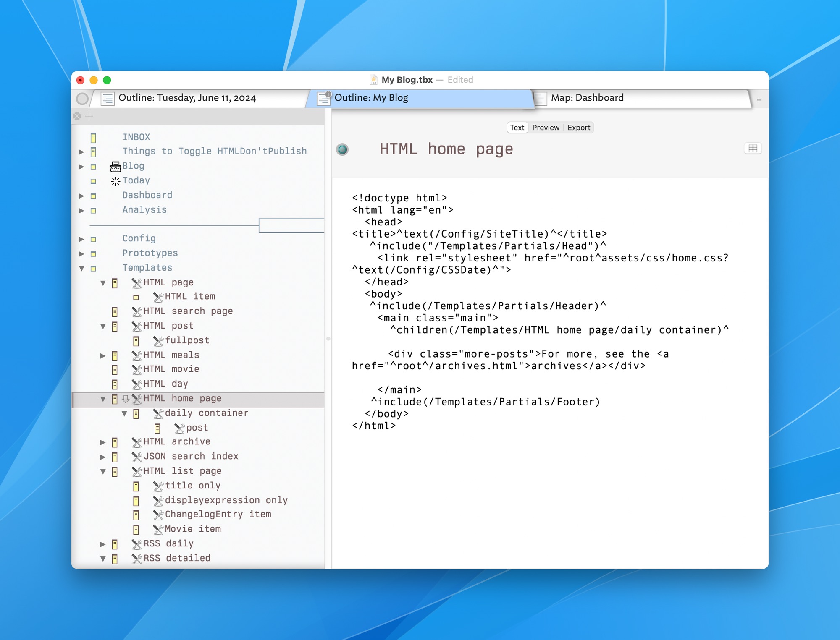Click the circled X icon above the outline
This screenshot has width=840, height=640.
tap(77, 116)
